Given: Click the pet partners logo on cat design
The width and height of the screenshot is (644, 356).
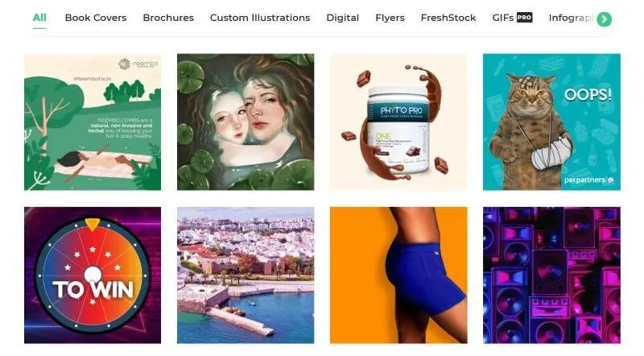Looking at the screenshot, I should click(589, 180).
